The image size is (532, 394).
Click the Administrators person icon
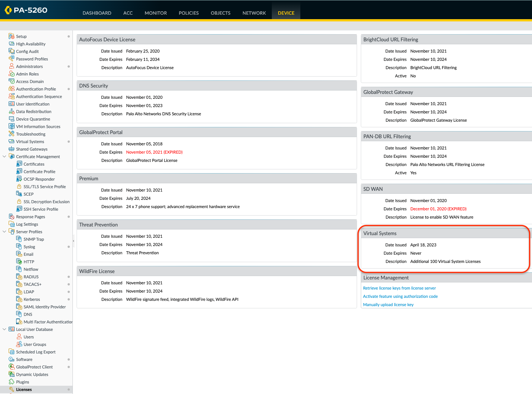click(x=12, y=66)
